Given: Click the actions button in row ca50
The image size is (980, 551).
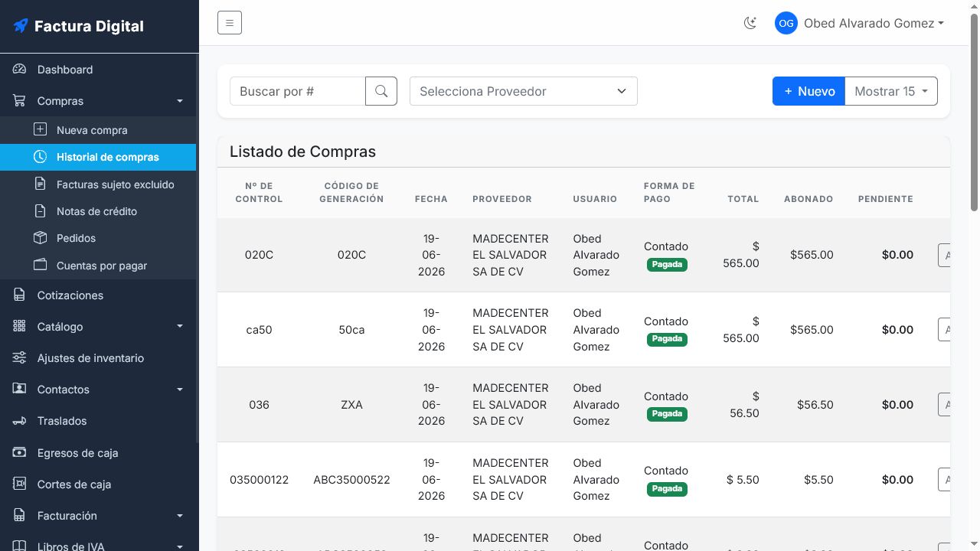Looking at the screenshot, I should pyautogui.click(x=945, y=330).
